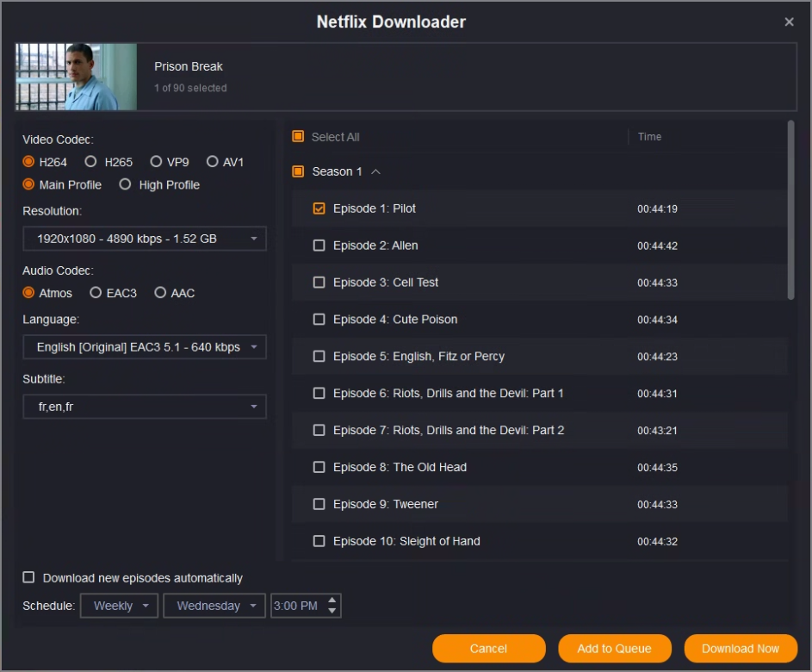Screen dimensions: 812x672
Task: Toggle the Select All checkbox
Action: click(298, 137)
